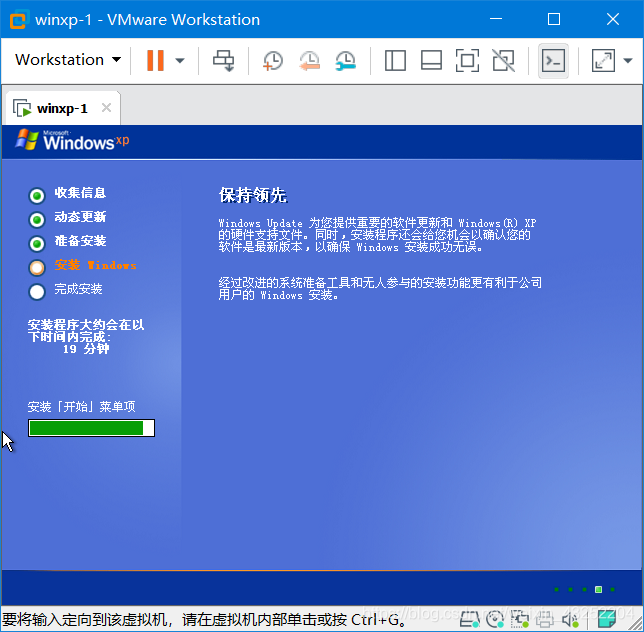Open the Workstation menu
The width and height of the screenshot is (644, 632).
pos(68,60)
